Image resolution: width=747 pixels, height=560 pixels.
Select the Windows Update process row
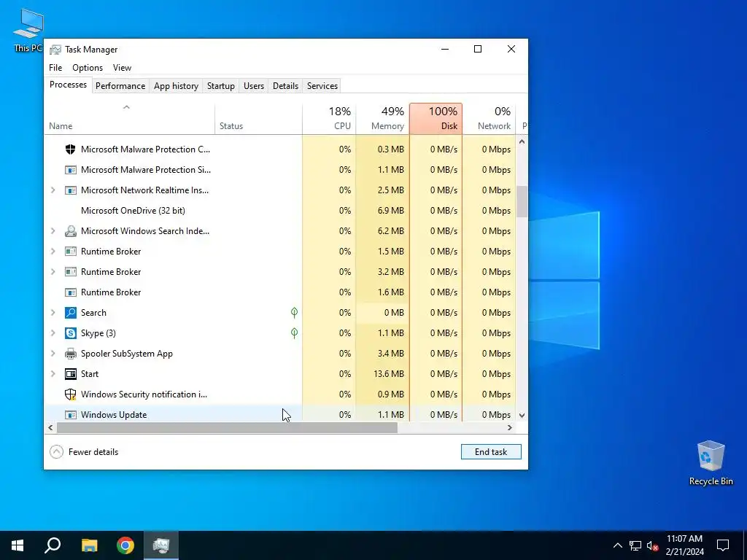coord(279,414)
